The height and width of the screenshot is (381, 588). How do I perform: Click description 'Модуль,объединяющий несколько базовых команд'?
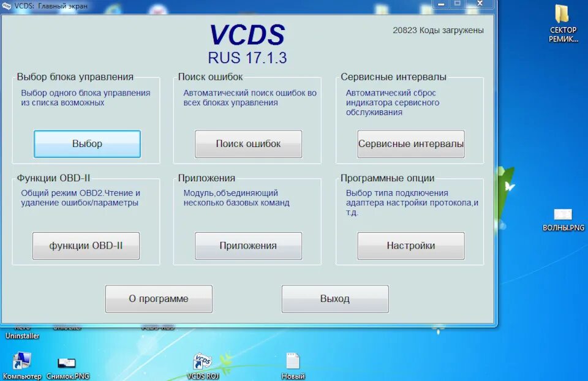tap(236, 198)
